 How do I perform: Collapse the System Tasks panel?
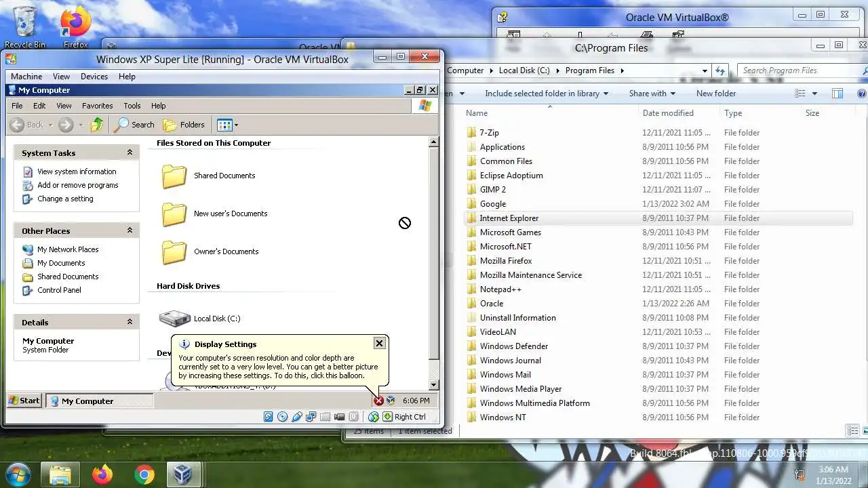(130, 152)
